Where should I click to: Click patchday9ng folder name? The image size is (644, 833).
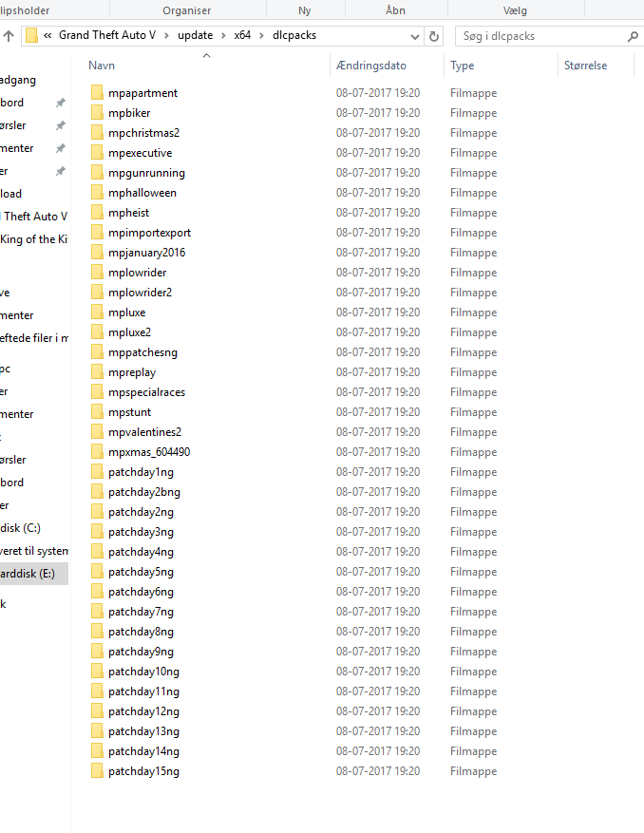coord(141,652)
